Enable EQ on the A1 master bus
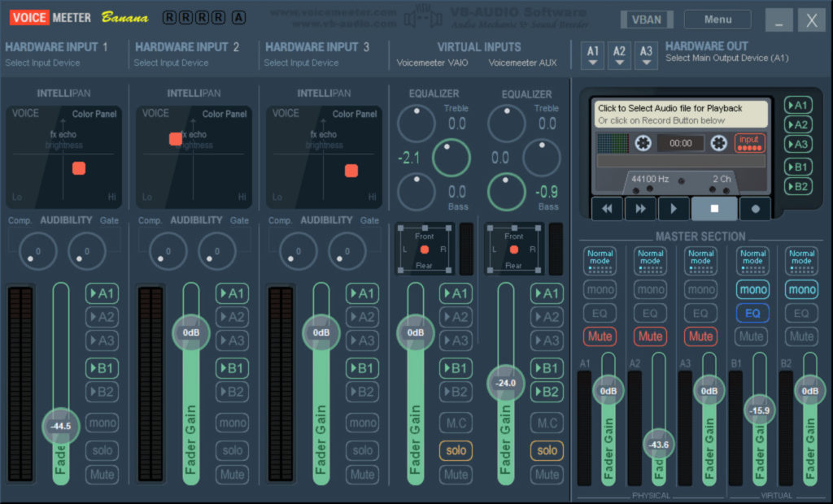 (x=600, y=313)
